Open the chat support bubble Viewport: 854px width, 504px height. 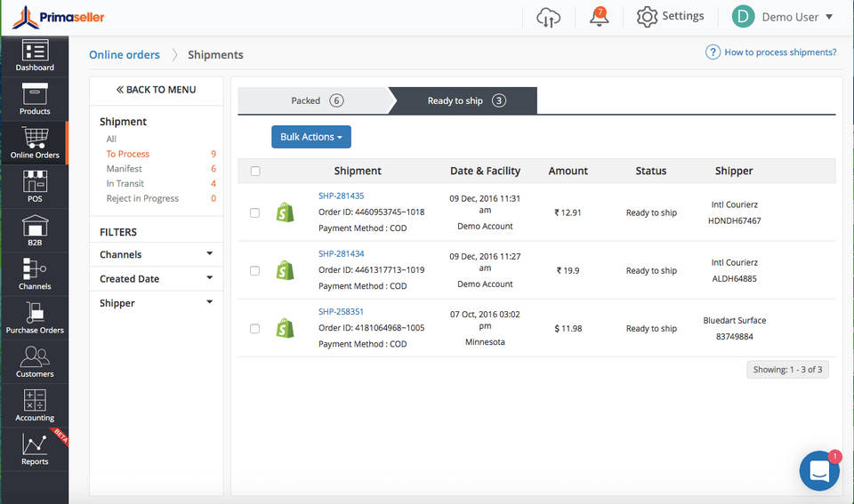(819, 471)
